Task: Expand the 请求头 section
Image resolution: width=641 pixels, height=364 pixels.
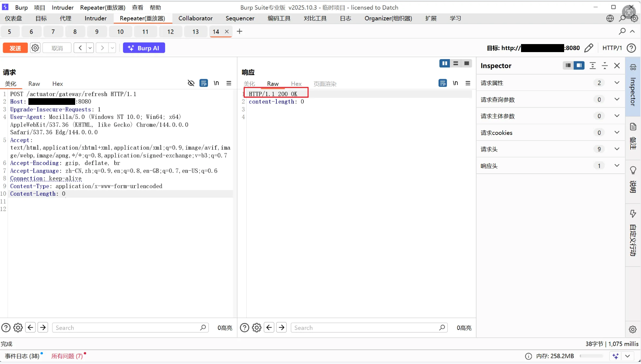Action: tap(550, 149)
